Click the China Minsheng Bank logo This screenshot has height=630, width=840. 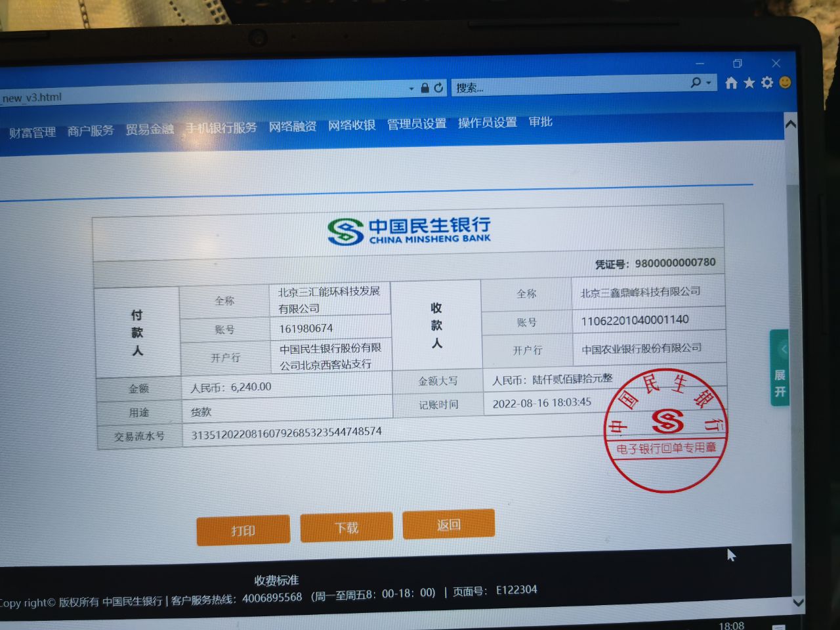[x=409, y=231]
